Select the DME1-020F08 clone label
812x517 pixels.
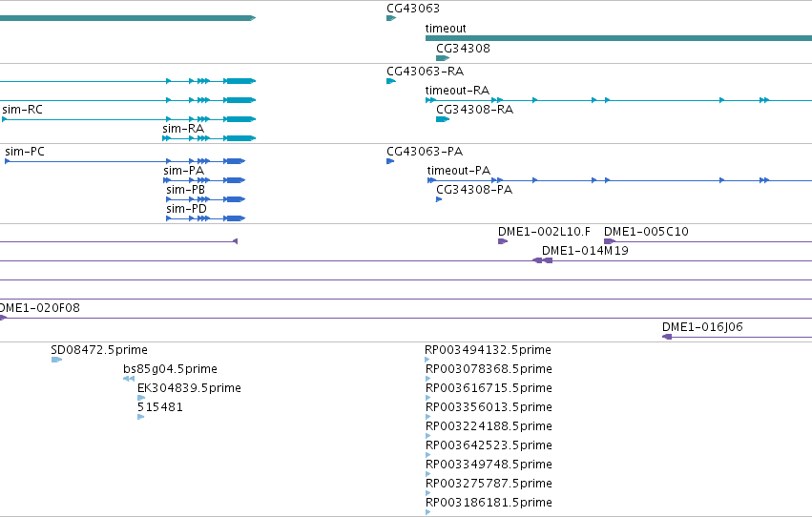click(40, 308)
